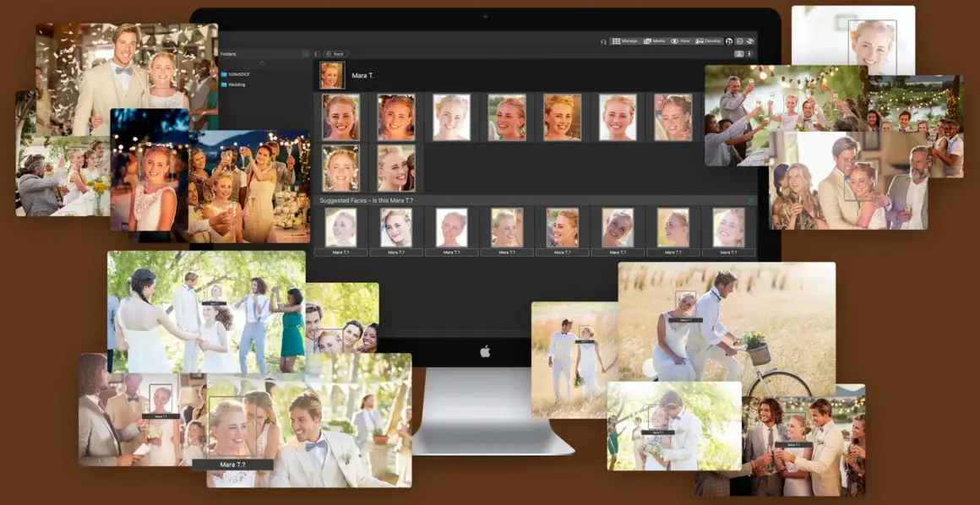This screenshot has width=980, height=505.
Task: Select seventh confirmed face thumbnail in top row
Action: click(x=673, y=117)
